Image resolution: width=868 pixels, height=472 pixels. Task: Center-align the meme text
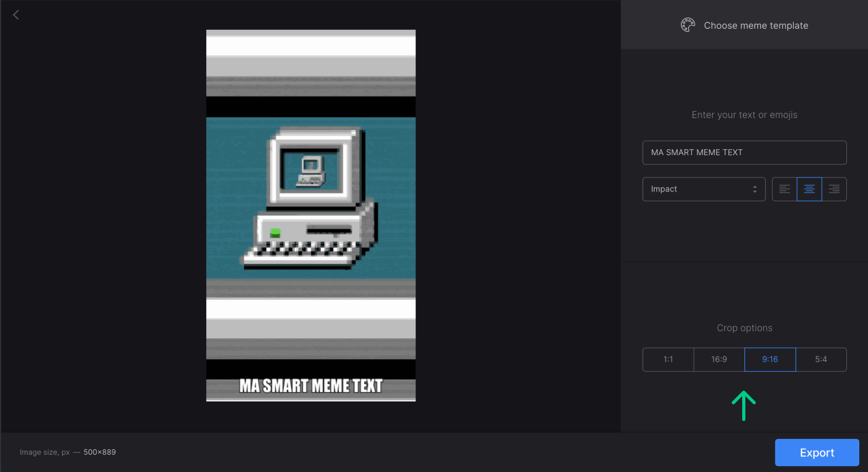coord(809,189)
